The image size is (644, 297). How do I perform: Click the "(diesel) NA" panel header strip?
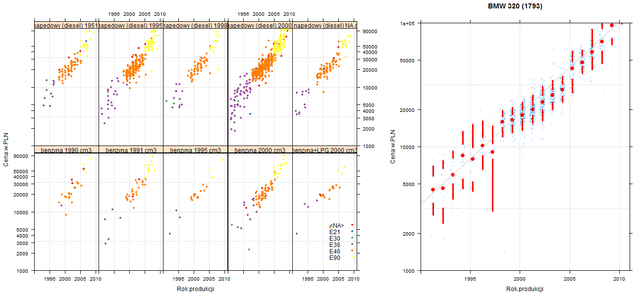(x=324, y=25)
